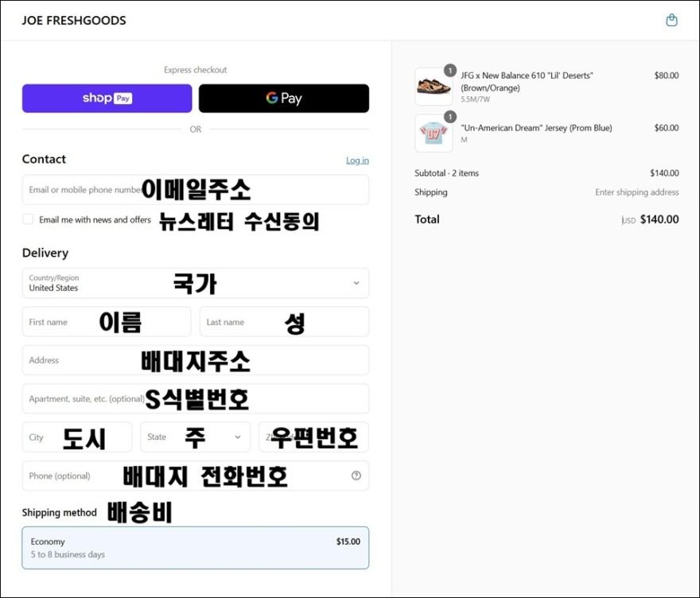The height and width of the screenshot is (598, 700).
Task: Click the ZIP code field
Action: [314, 437]
